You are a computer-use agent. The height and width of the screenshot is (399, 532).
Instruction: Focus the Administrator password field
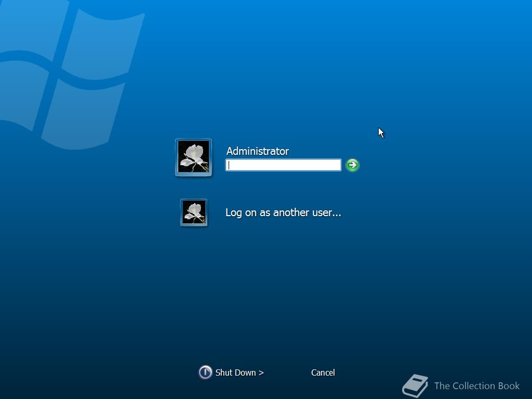click(x=283, y=165)
